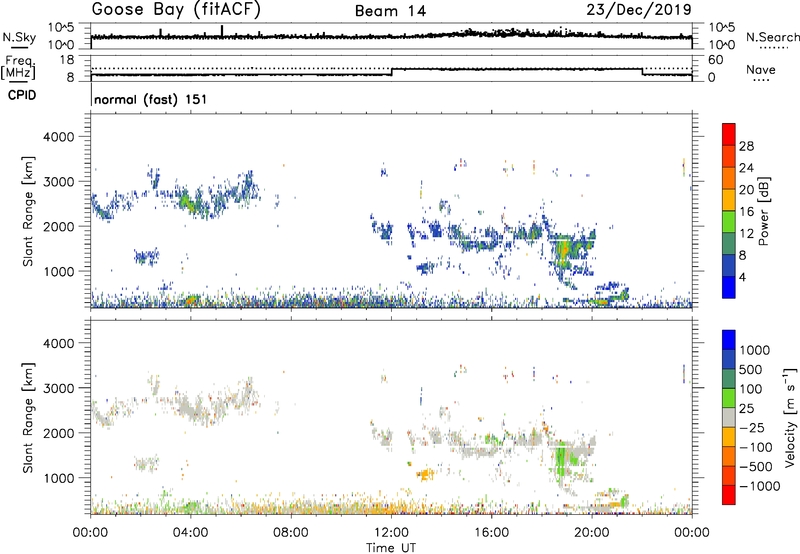
Task: Click the "20:00" time tick label
Action: 591,533
